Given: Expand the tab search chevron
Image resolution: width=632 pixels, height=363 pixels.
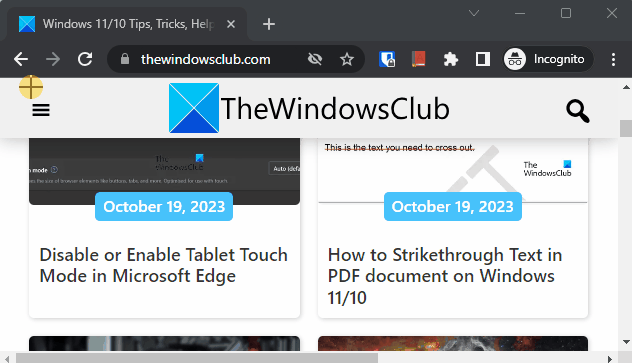Looking at the screenshot, I should tap(474, 13).
